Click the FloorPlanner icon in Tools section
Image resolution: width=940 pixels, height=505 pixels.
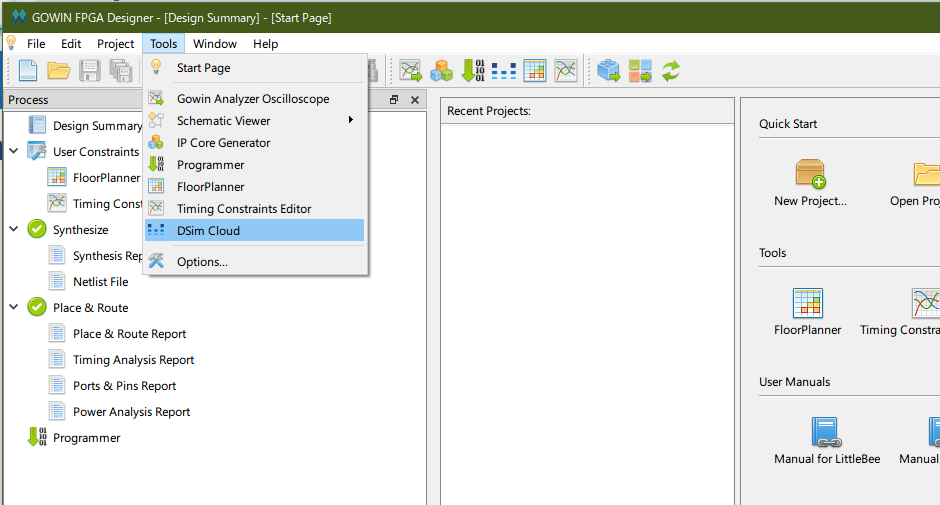click(808, 303)
